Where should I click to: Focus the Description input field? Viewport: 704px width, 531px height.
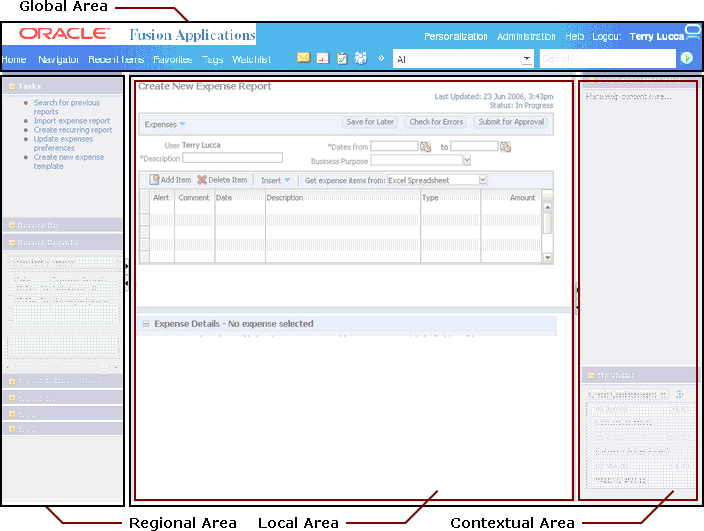(232, 158)
